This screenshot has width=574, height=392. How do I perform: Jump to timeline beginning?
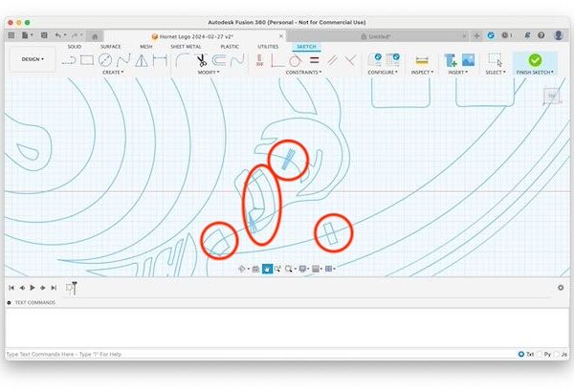tap(11, 288)
